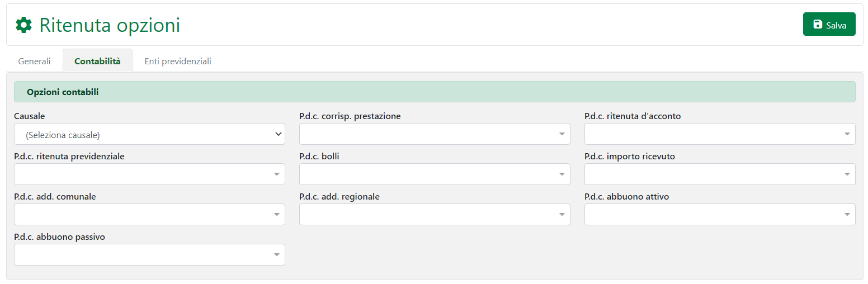Screen dimensions: 868x284
Task: Open the Enti previdenziali tab
Action: pyautogui.click(x=178, y=61)
